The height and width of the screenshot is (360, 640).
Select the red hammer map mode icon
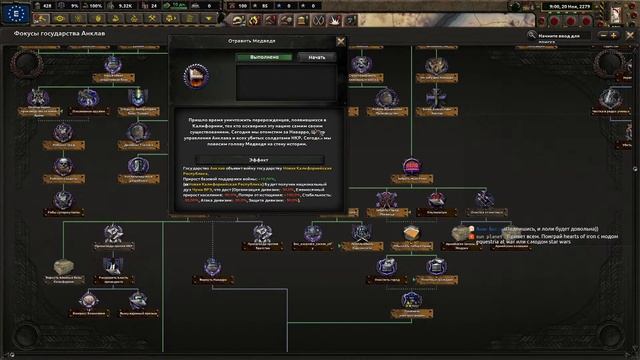(x=270, y=20)
